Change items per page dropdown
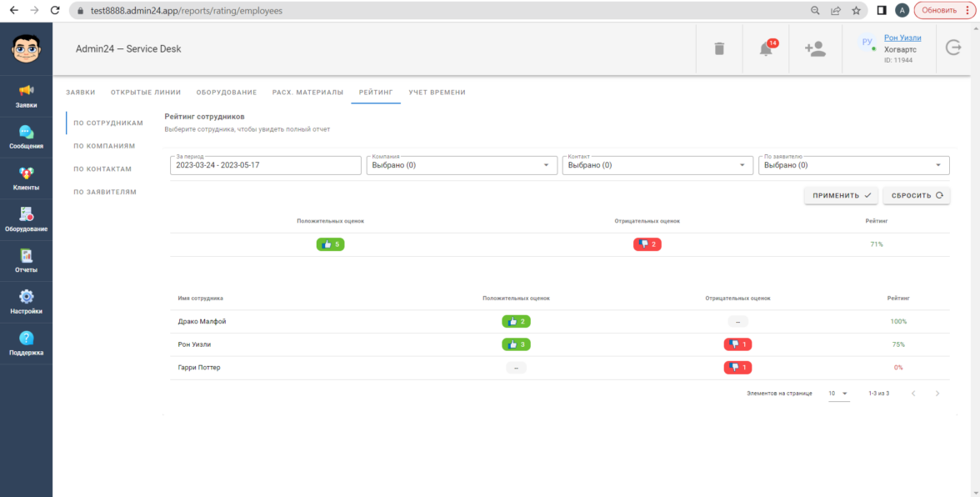The width and height of the screenshot is (980, 497). point(837,394)
